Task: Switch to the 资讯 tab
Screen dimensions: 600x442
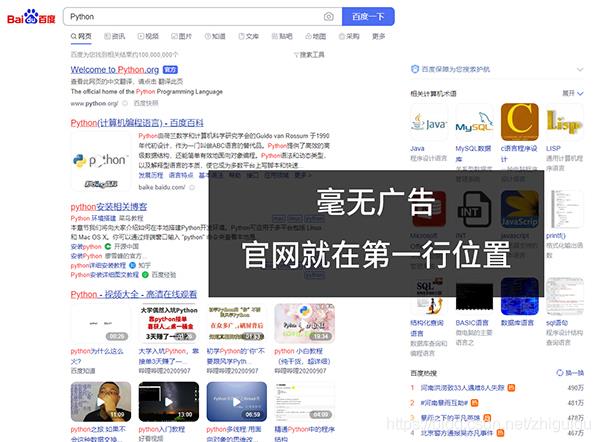Action: 116,36
